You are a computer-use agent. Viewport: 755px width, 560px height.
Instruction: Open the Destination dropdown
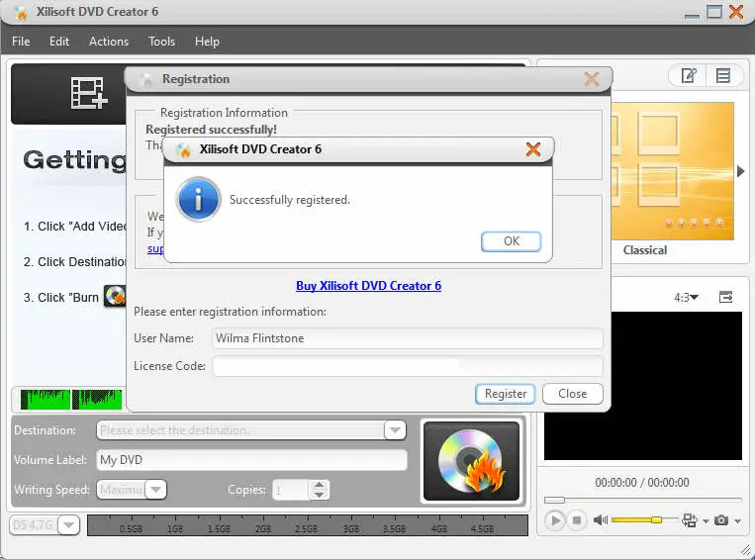pyautogui.click(x=395, y=430)
